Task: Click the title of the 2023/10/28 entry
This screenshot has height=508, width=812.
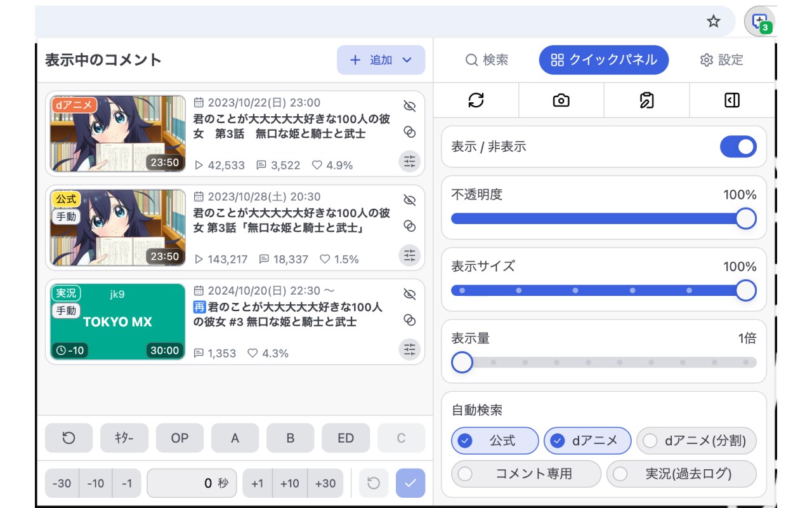Action: pos(292,220)
